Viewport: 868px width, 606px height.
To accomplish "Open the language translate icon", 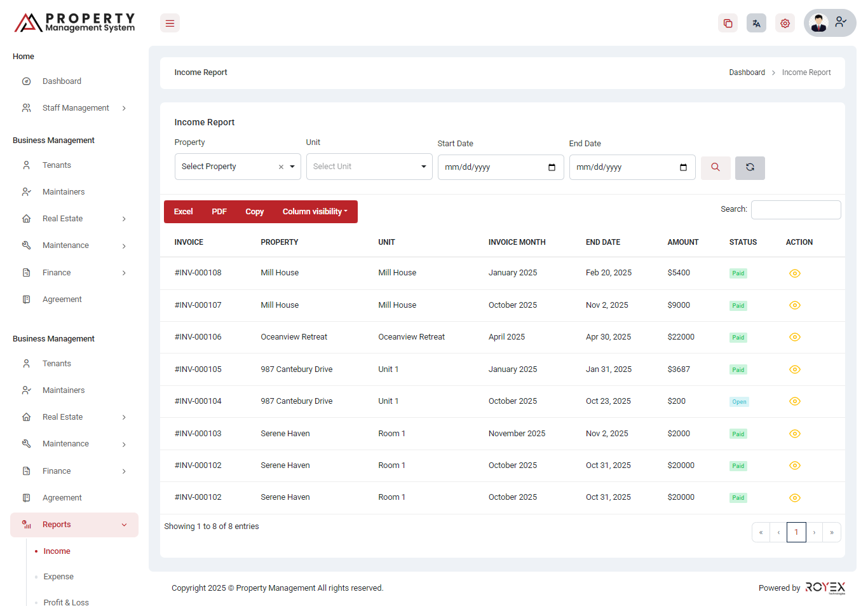I will tap(756, 24).
